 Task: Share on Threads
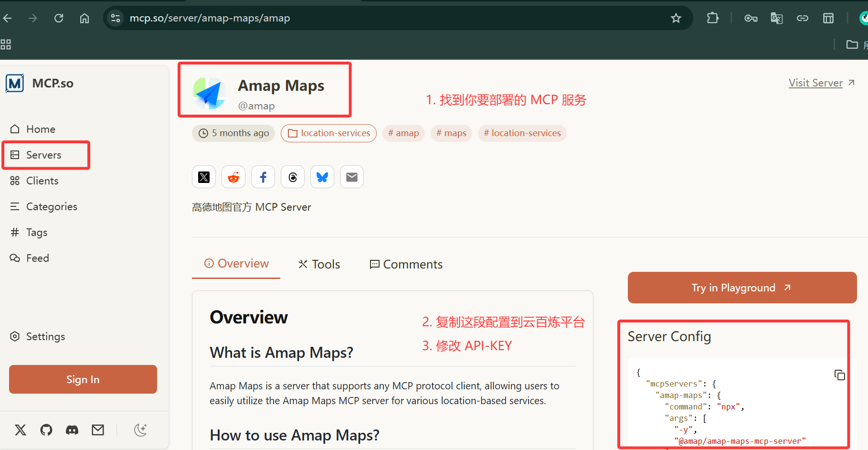pos(293,177)
